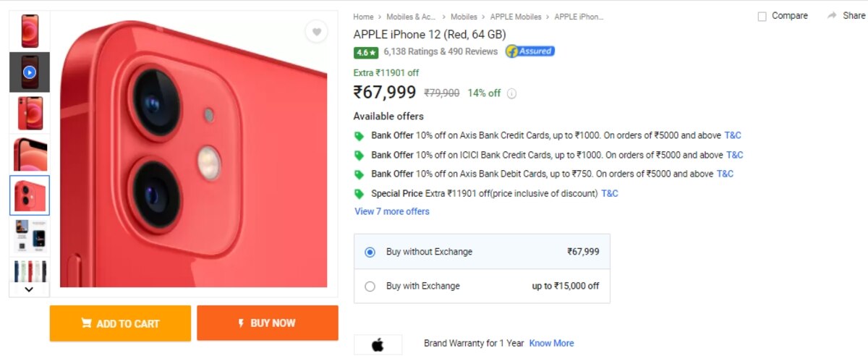This screenshot has width=868, height=356.
Task: Play the product video thumbnail
Action: click(29, 72)
